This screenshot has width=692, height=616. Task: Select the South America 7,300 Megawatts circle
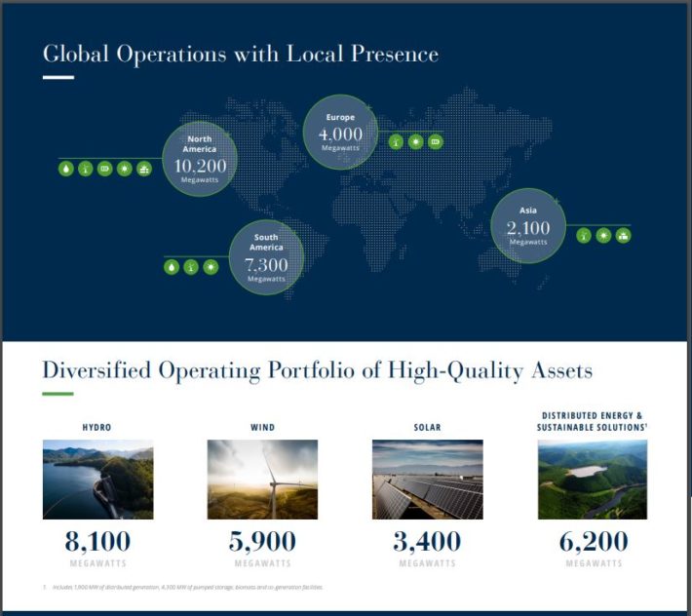[266, 257]
